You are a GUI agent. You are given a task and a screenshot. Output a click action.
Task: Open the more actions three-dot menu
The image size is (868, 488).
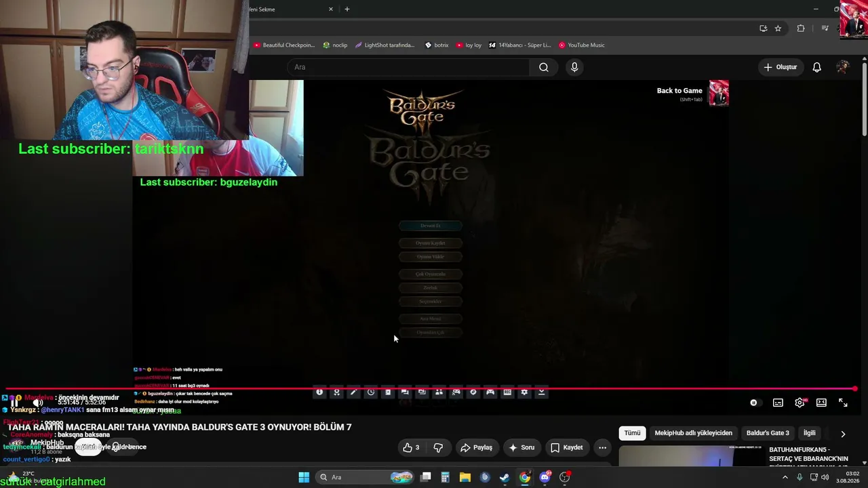coord(602,447)
